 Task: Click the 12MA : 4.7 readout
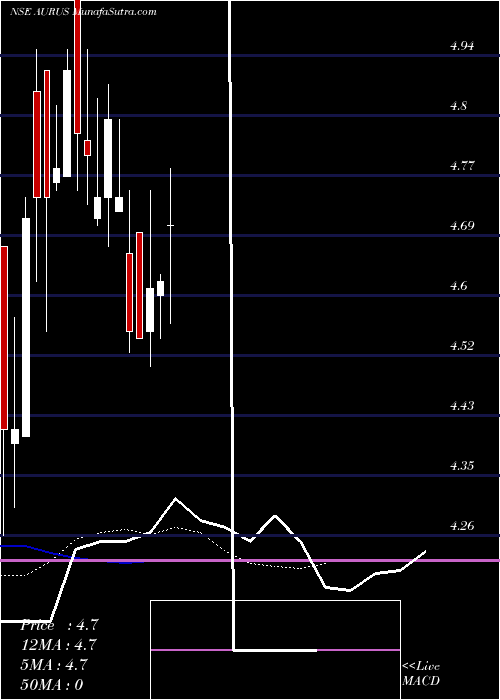coord(58,645)
